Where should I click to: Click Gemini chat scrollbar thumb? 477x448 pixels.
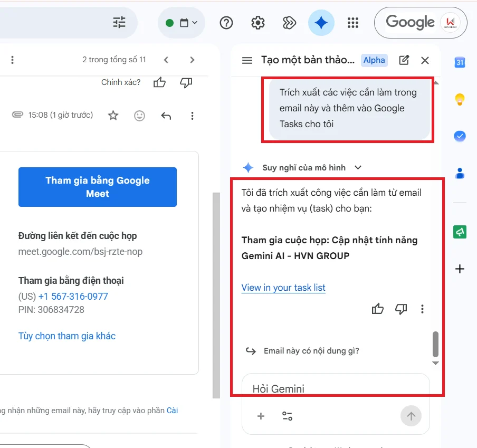pyautogui.click(x=435, y=344)
